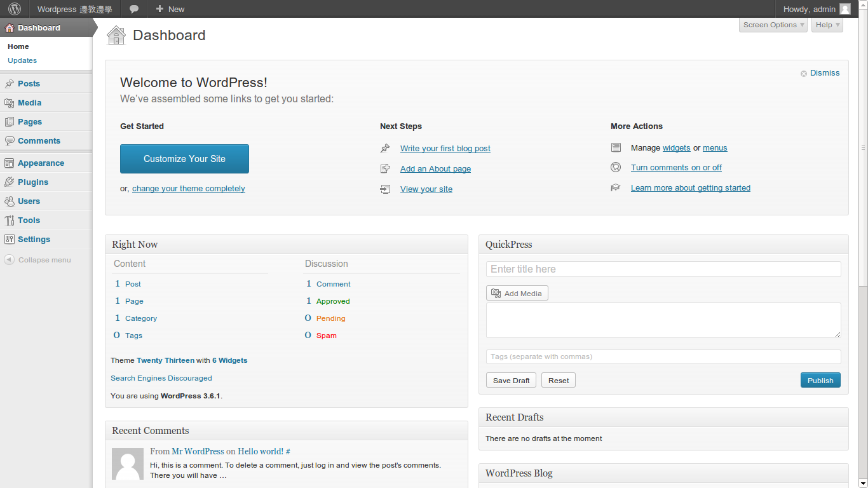Open the Spam comments link

point(327,335)
